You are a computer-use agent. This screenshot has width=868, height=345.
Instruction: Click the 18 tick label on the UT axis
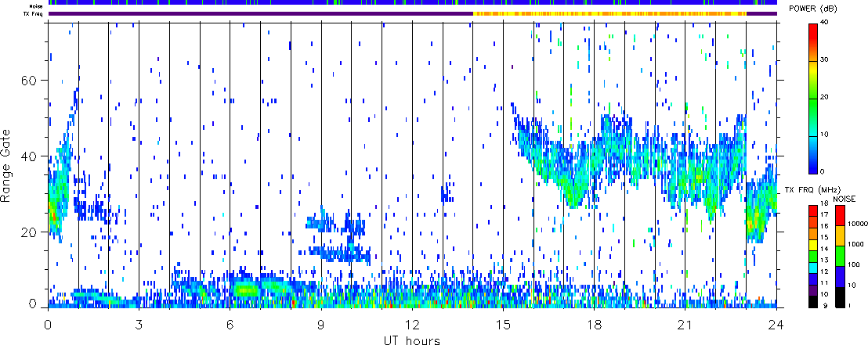[595, 324]
